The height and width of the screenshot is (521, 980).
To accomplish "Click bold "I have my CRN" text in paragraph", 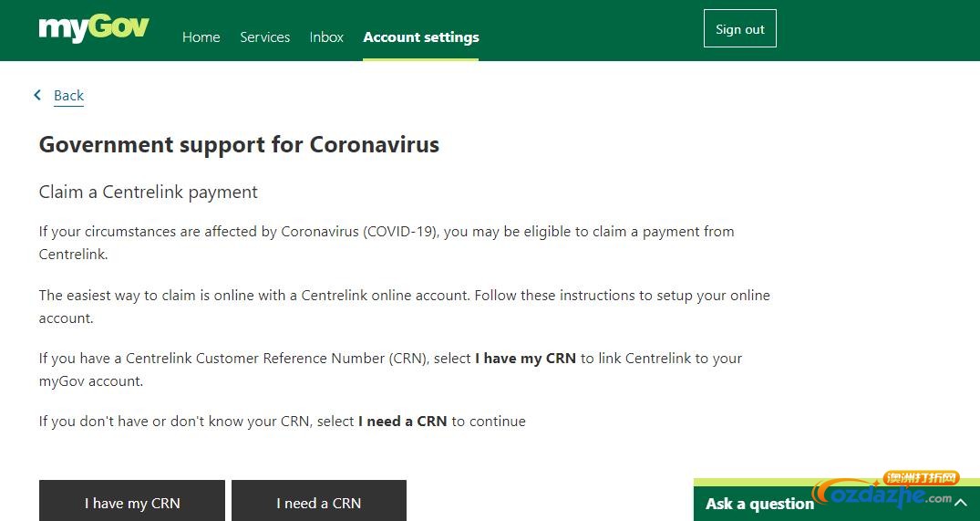I will point(525,359).
